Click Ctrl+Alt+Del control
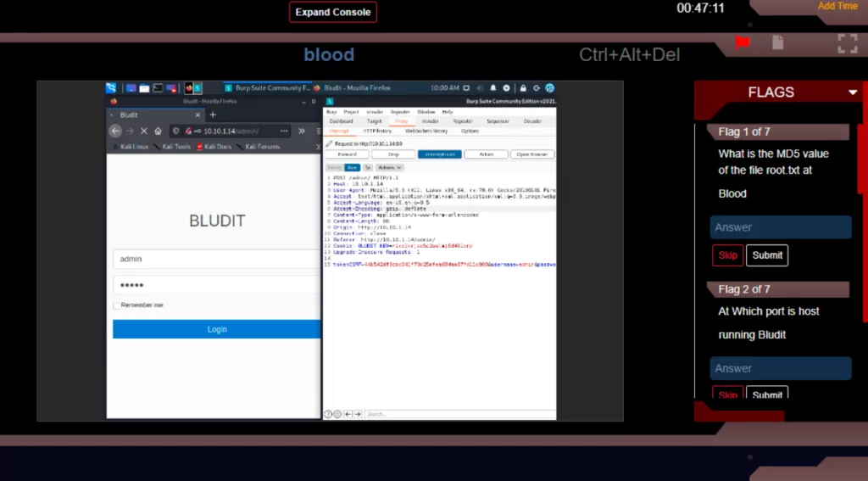868x481 pixels. pyautogui.click(x=630, y=55)
